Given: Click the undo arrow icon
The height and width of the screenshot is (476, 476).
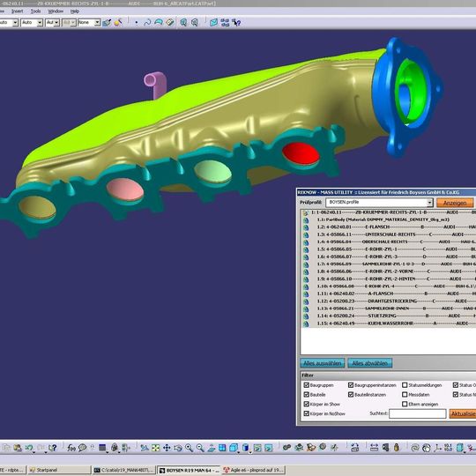Looking at the screenshot, I should (x=29, y=448).
